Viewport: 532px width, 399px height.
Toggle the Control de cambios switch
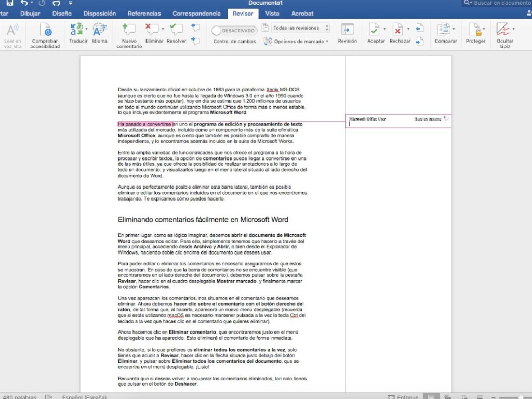[x=234, y=31]
